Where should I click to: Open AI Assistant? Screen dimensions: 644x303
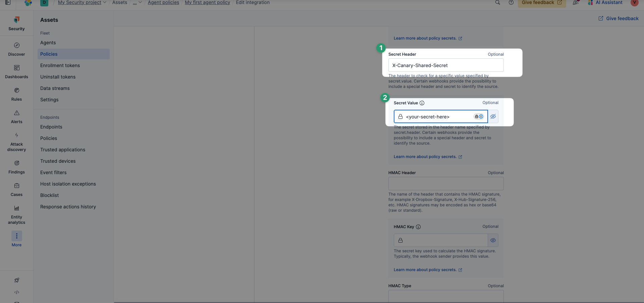[605, 3]
